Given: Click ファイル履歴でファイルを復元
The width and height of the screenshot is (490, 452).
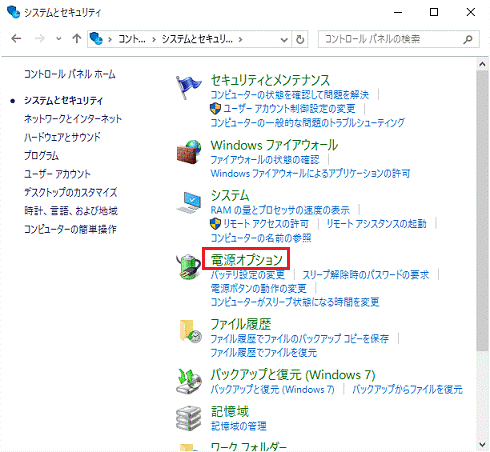Looking at the screenshot, I should pyautogui.click(x=264, y=353).
